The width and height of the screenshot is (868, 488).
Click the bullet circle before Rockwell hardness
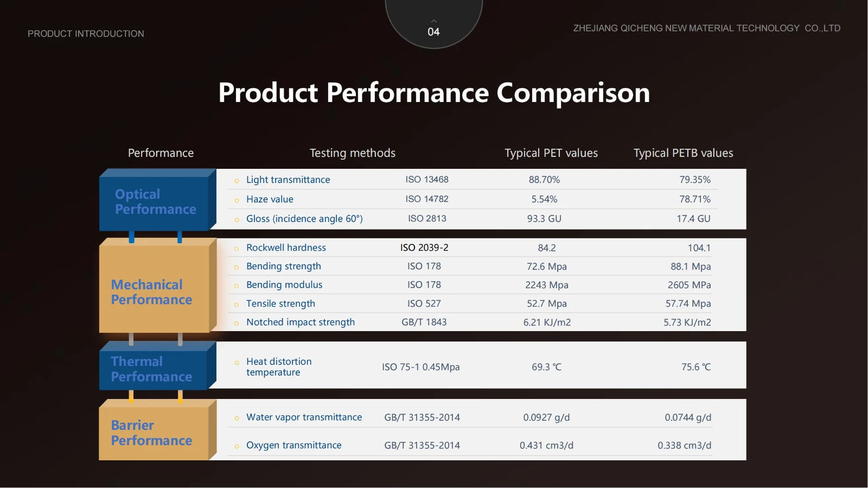(237, 249)
